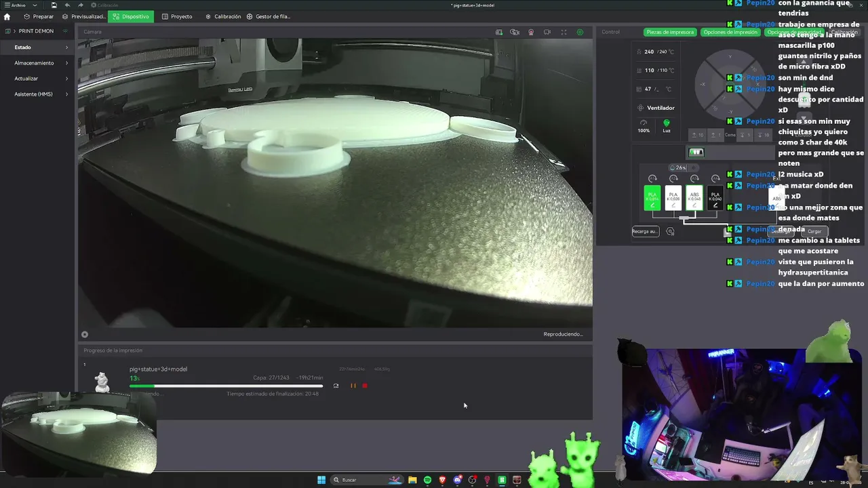This screenshot has width=868, height=488.
Task: Raise the bed by 10 mm
Action: [x=698, y=135]
